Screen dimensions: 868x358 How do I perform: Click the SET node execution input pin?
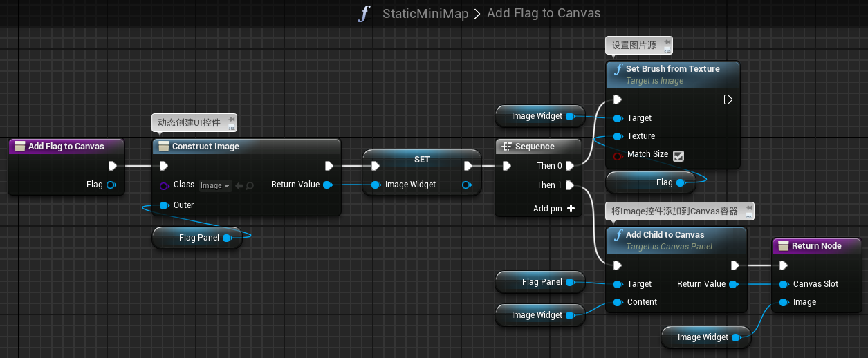coord(375,166)
